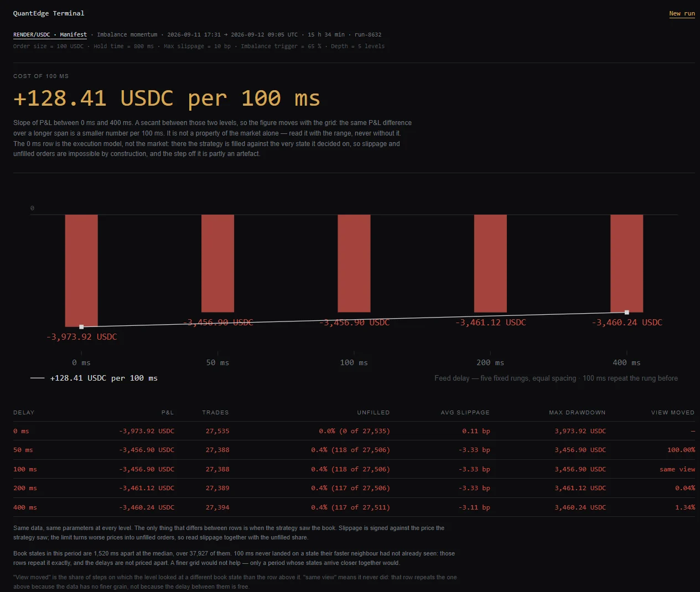Image resolution: width=700 pixels, height=592 pixels.
Task: Click the 0 ms axis tick label
Action: click(81, 362)
